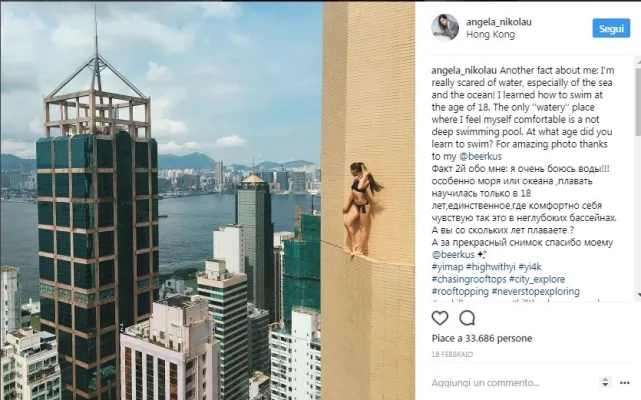Click the caption scrollbar up arrow
This screenshot has height=400, width=641.
click(638, 61)
